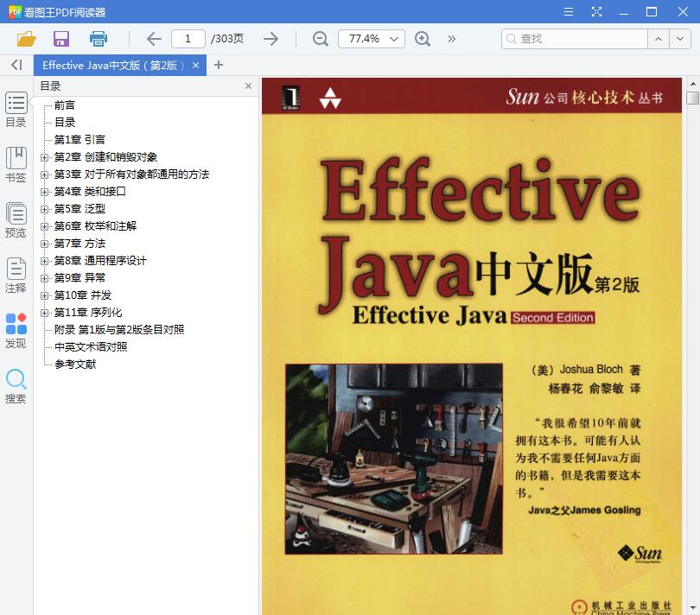700x615 pixels.
Task: Click the app logo in title bar
Action: 15,12
